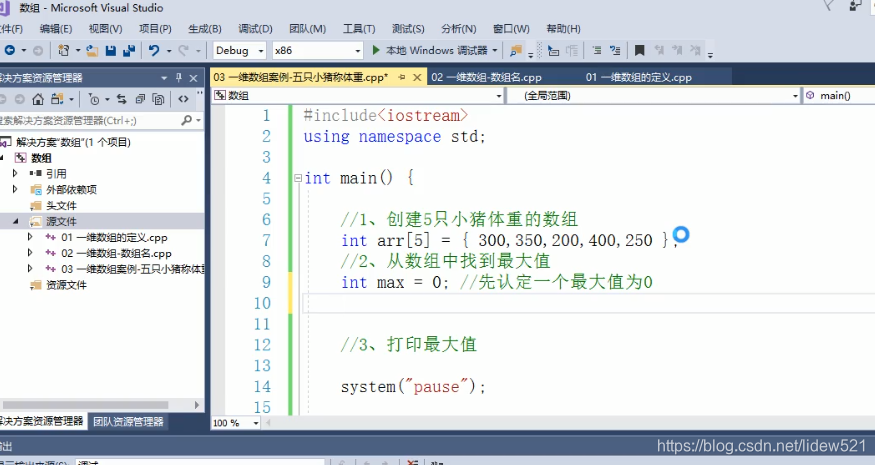Open the debugger target dropdown arrow
Image resolution: width=875 pixels, height=465 pixels.
coord(495,51)
